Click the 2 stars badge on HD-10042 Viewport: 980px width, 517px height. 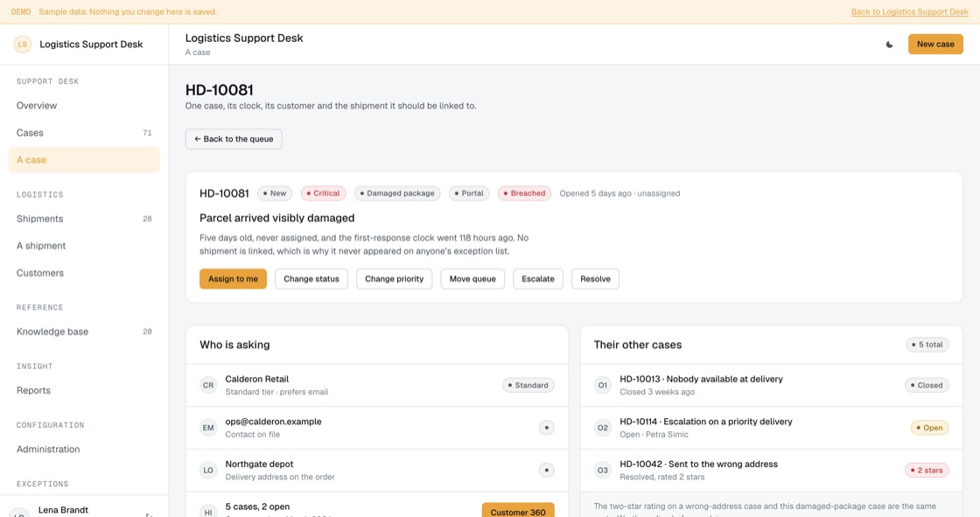click(927, 470)
